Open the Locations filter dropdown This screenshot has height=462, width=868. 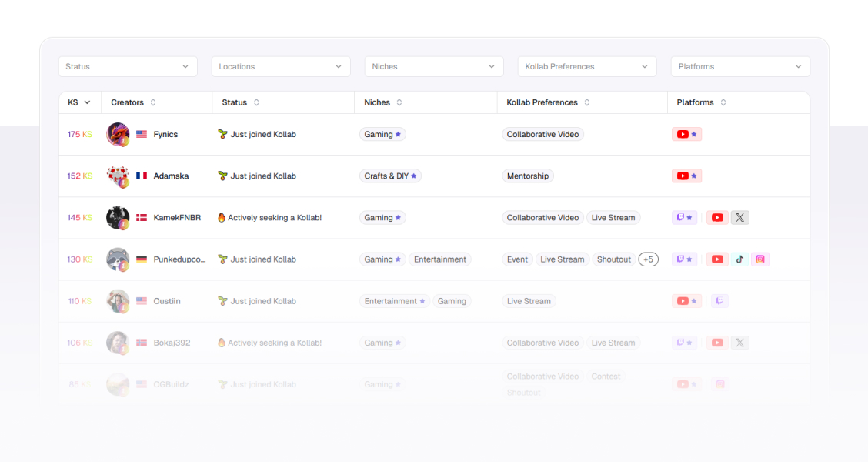point(281,67)
